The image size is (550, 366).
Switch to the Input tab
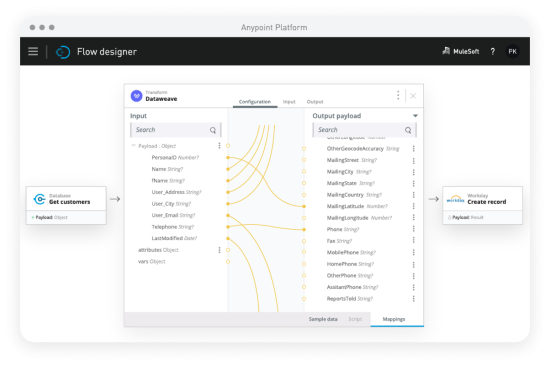[x=289, y=102]
